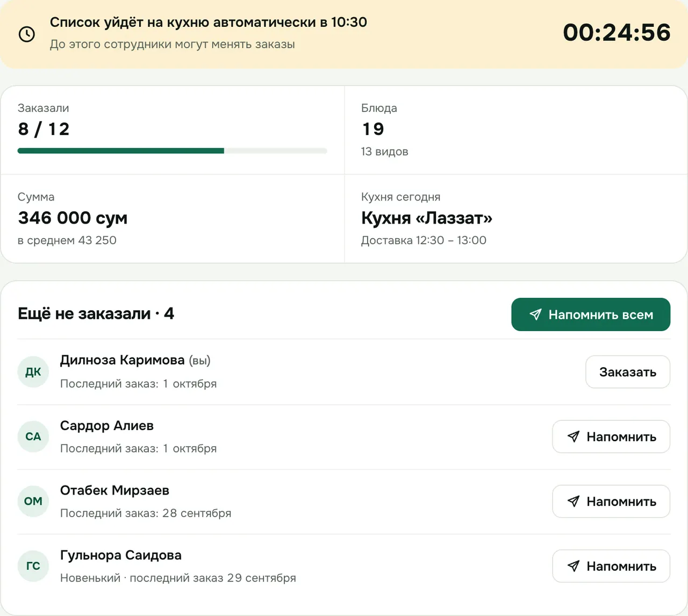This screenshot has width=688, height=616.
Task: Click the "Сумма" label
Action: [36, 197]
